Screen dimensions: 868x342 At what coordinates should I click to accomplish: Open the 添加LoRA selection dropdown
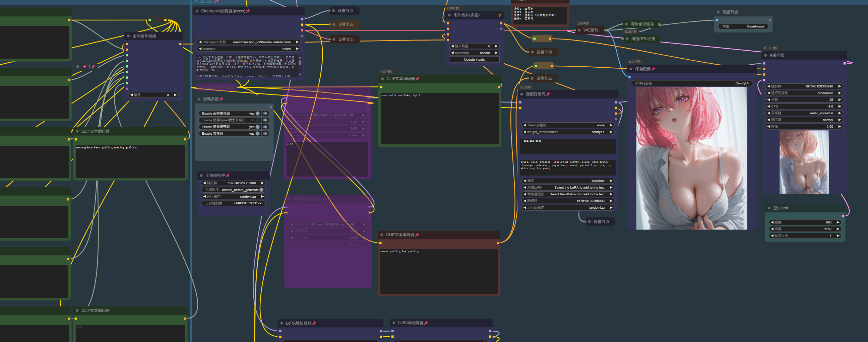(568, 188)
